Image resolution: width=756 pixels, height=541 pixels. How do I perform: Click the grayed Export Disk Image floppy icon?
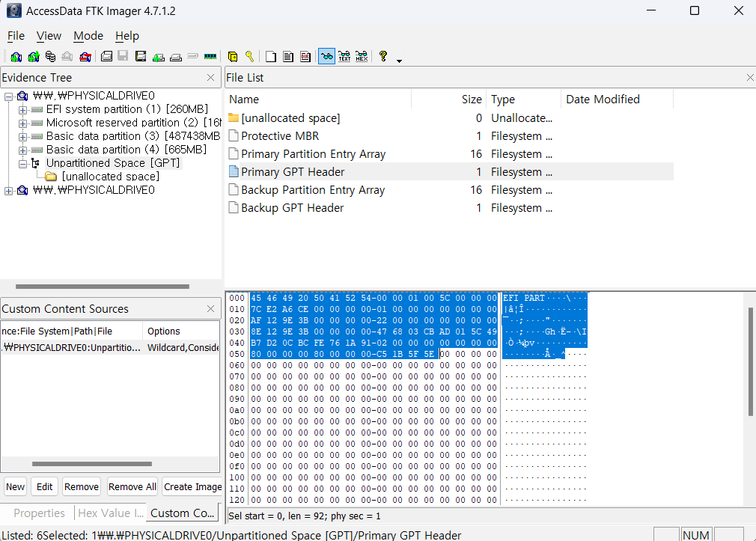pyautogui.click(x=124, y=56)
